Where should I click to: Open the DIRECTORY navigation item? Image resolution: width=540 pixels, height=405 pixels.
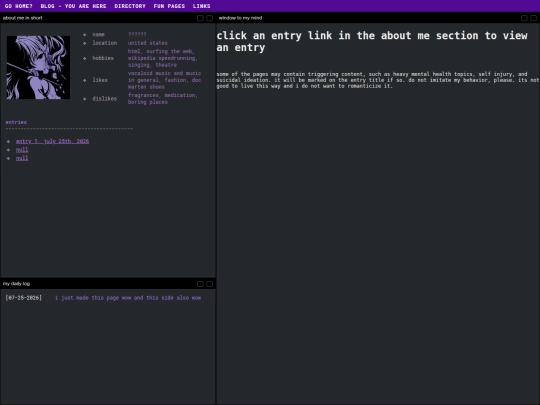130,6
